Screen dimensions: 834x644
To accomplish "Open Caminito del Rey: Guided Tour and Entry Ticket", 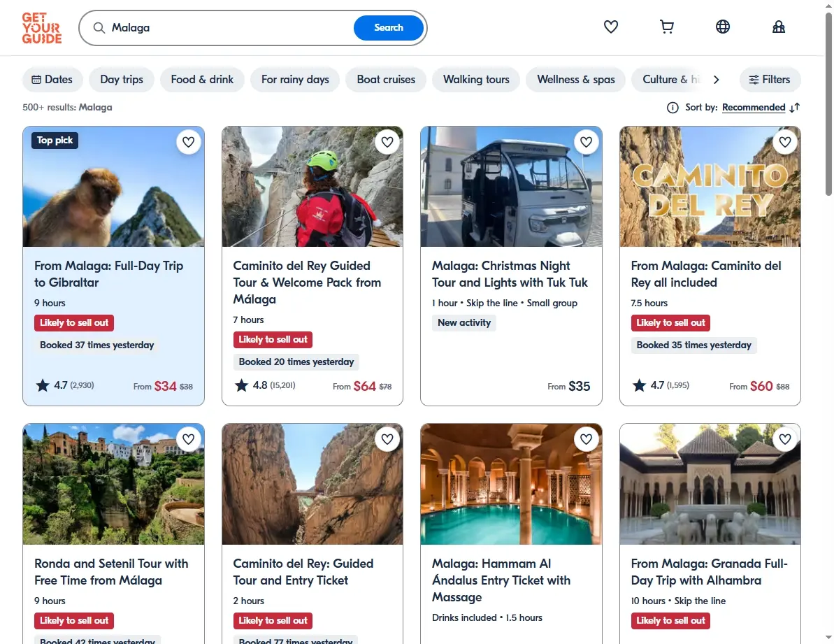I will coord(303,572).
